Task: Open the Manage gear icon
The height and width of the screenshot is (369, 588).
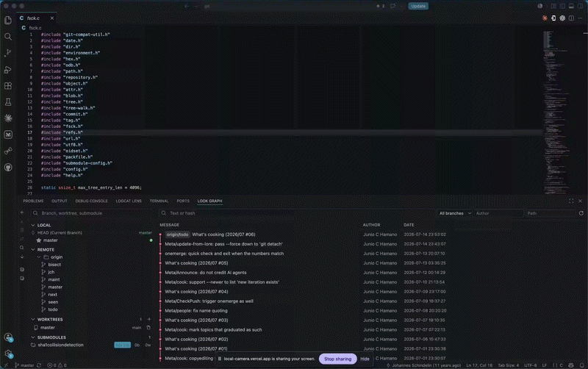Action: 8,354
